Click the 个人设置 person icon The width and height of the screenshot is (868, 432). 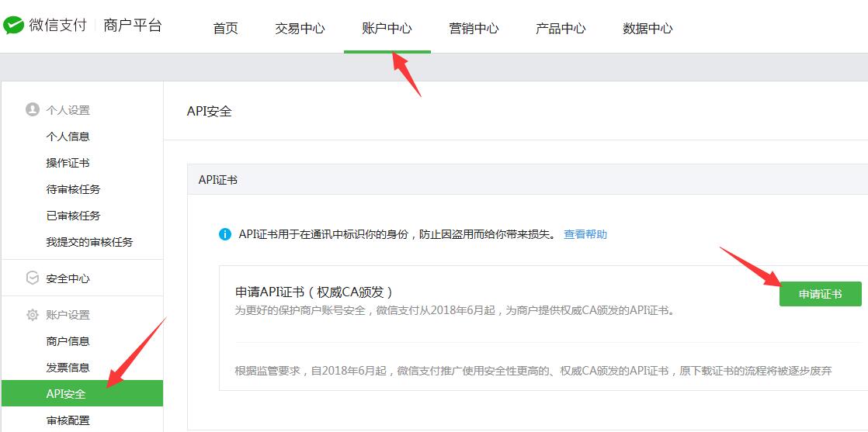[33, 110]
